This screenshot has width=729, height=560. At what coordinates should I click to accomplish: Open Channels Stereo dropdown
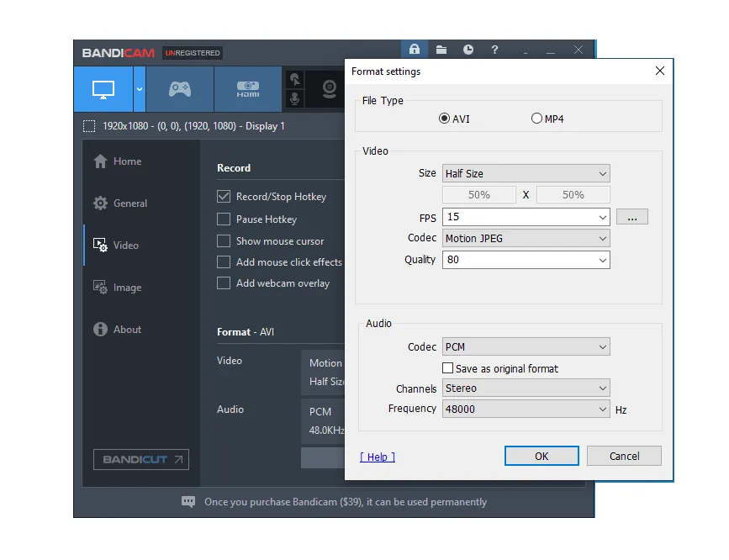point(526,388)
